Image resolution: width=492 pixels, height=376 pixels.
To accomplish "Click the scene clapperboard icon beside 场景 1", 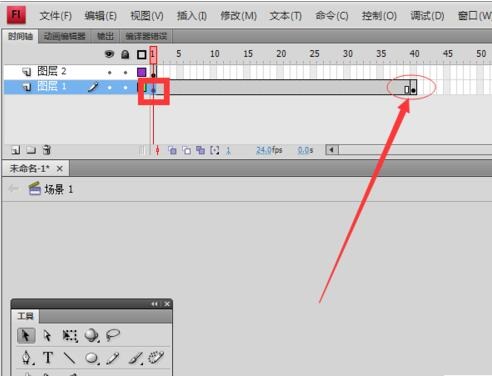I will 35,189.
